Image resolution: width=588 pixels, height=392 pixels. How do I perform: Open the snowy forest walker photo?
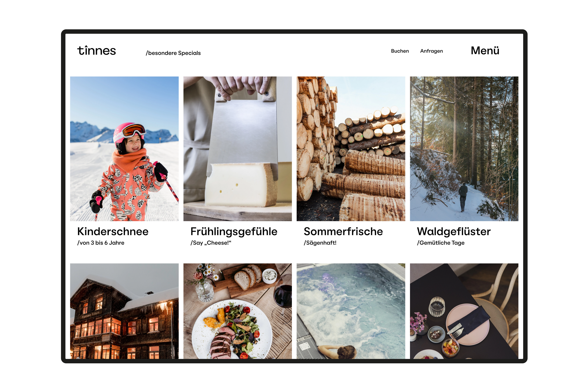pyautogui.click(x=464, y=149)
